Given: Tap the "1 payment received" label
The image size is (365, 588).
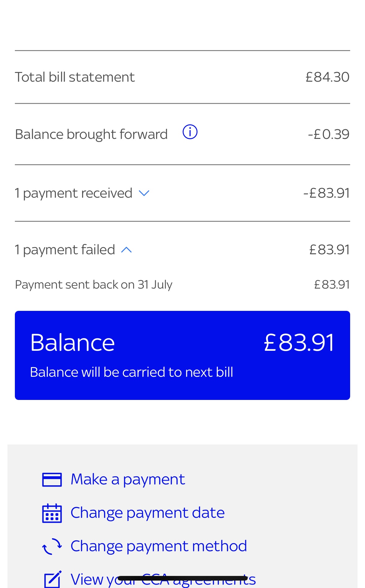Looking at the screenshot, I should coord(74,193).
